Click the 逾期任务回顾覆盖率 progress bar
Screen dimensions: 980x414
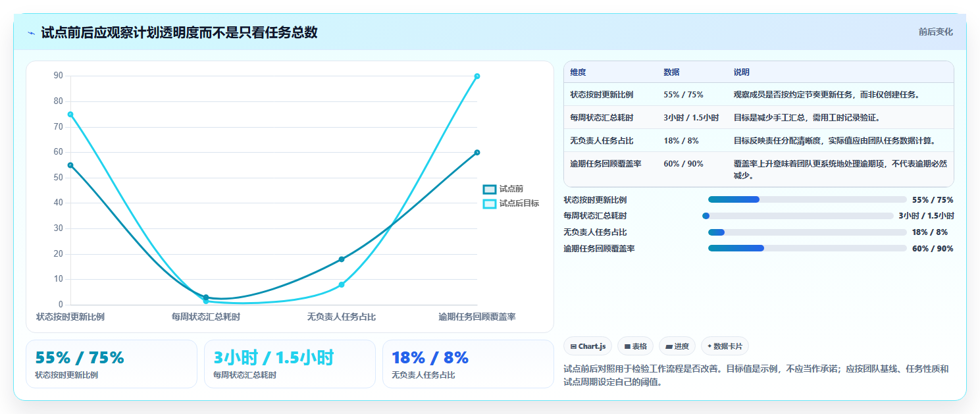(807, 248)
